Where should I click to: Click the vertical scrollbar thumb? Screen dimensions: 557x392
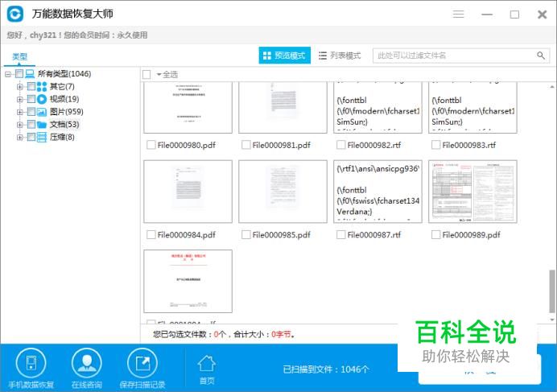[551, 291]
